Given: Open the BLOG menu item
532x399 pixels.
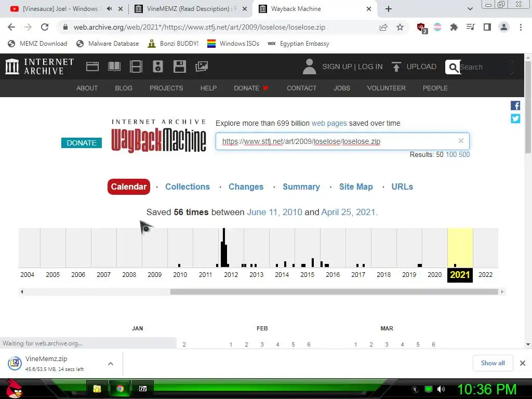Looking at the screenshot, I should (124, 88).
